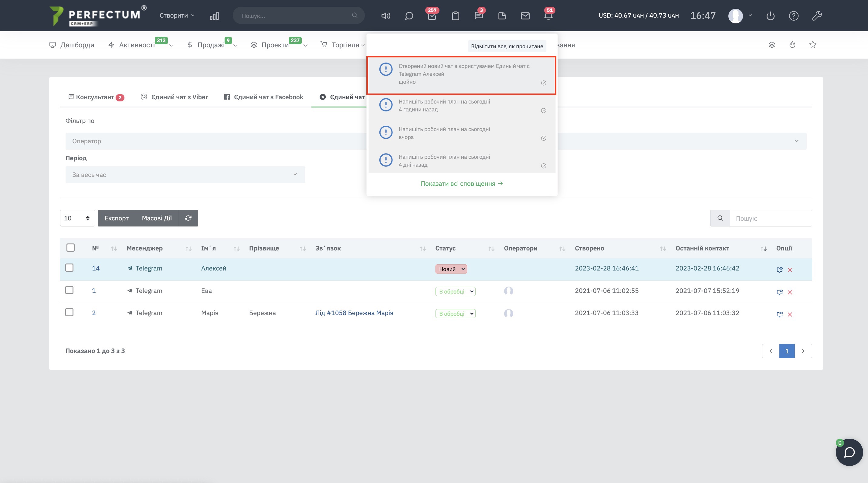Open chat icon for Ева row
868x483 pixels.
tap(779, 292)
